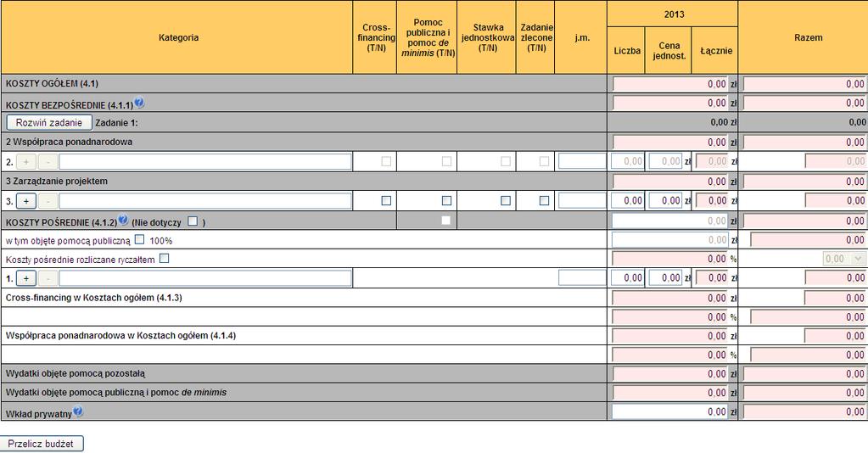The height and width of the screenshot is (453, 868).
Task: Toggle 'w tym objęte pomocą publiczną' checkbox
Action: point(139,239)
